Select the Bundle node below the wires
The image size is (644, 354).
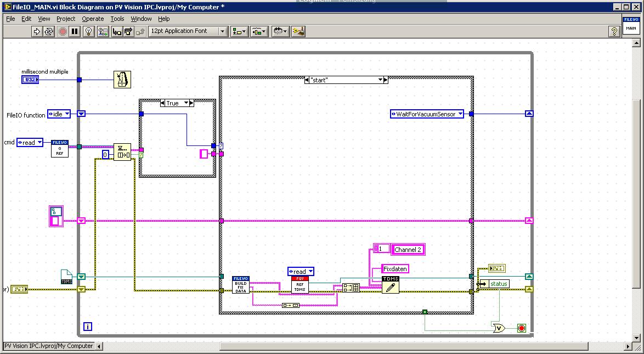pos(290,305)
